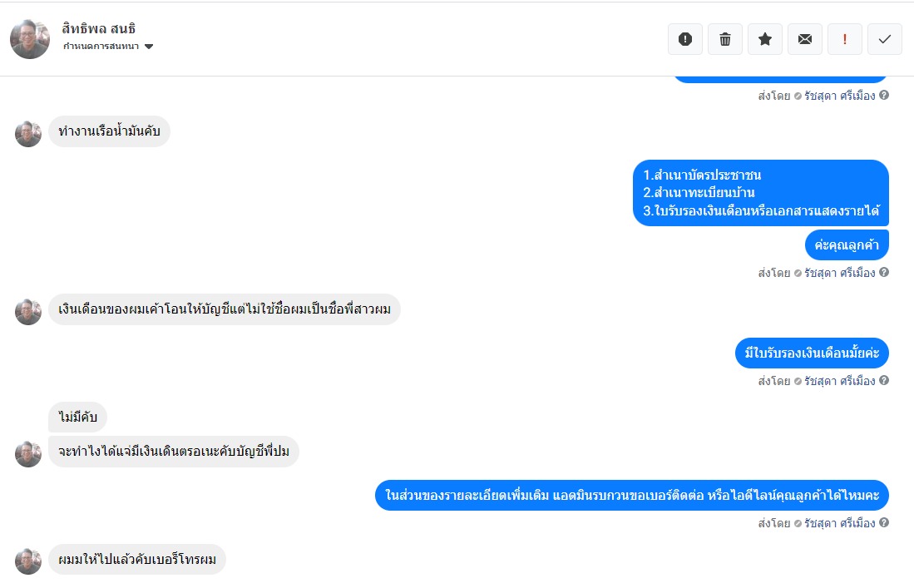Select the blue document list message bubble

[761, 193]
